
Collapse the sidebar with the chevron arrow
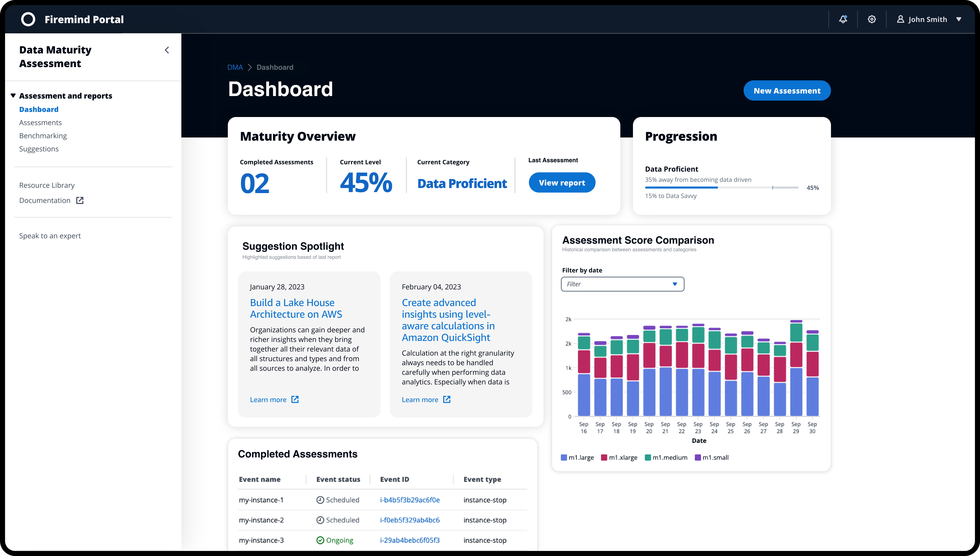click(167, 50)
